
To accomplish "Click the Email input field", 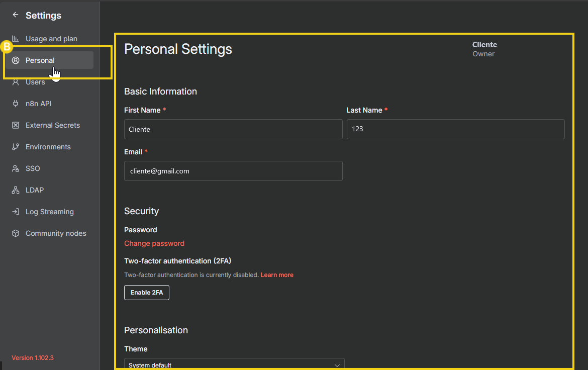I will tap(233, 171).
